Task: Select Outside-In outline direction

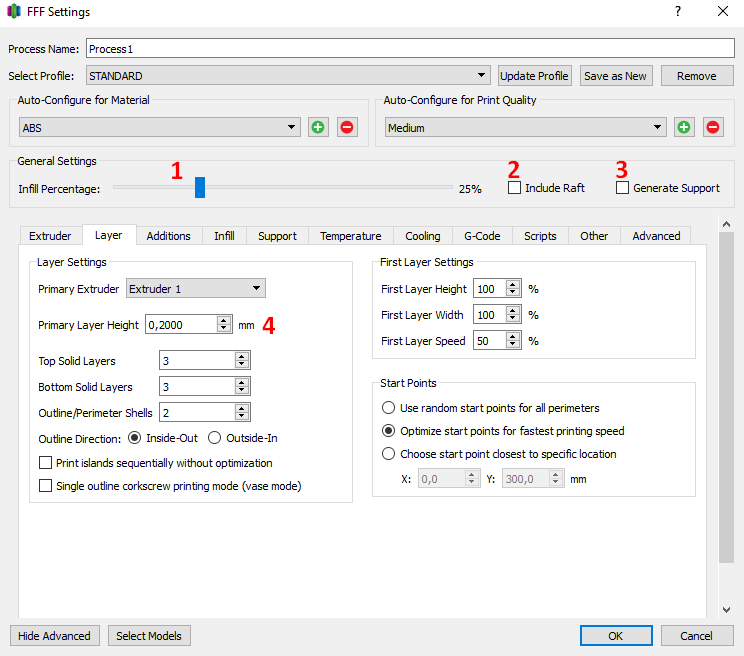Action: [214, 438]
